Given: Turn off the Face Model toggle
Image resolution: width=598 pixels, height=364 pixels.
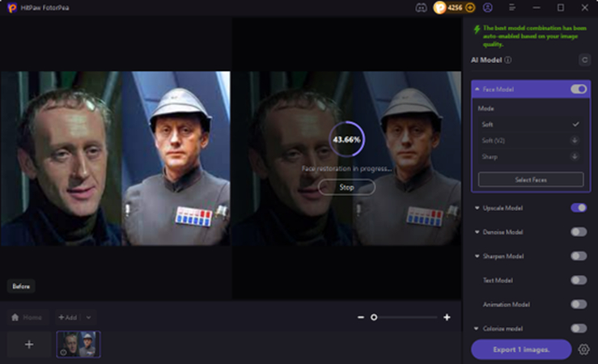Looking at the screenshot, I should pos(579,89).
